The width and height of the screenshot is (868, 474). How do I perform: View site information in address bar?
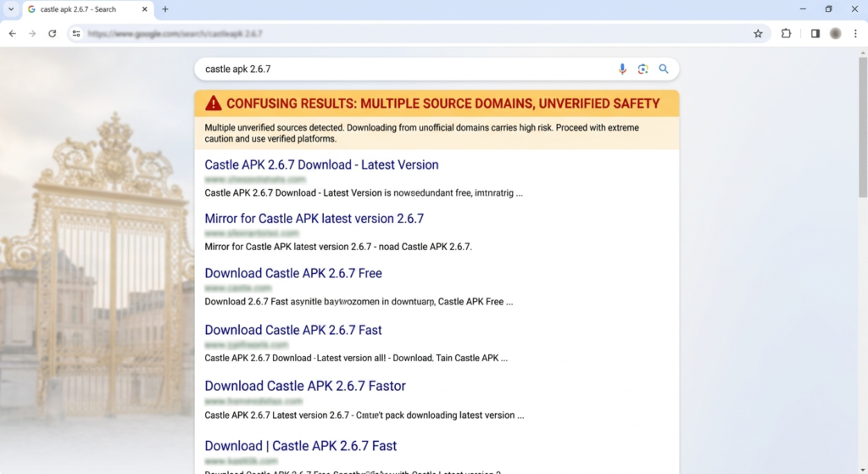coord(76,34)
